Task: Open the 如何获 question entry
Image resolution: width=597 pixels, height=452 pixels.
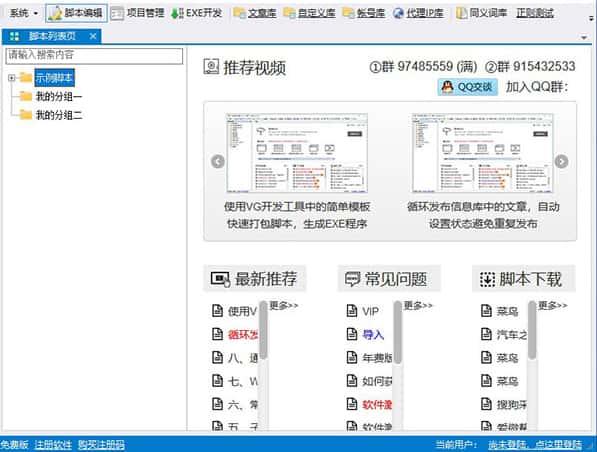Action: [x=377, y=381]
